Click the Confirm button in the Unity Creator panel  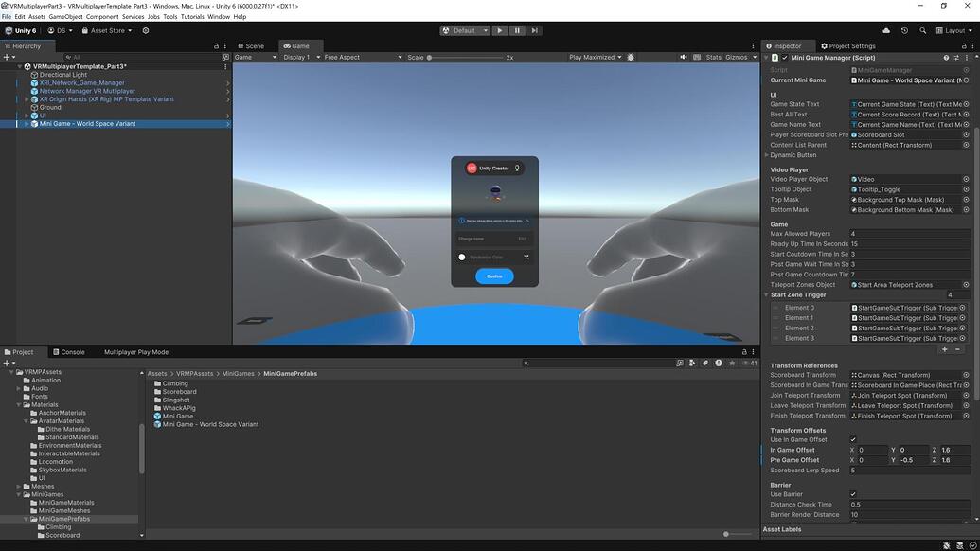(x=493, y=276)
